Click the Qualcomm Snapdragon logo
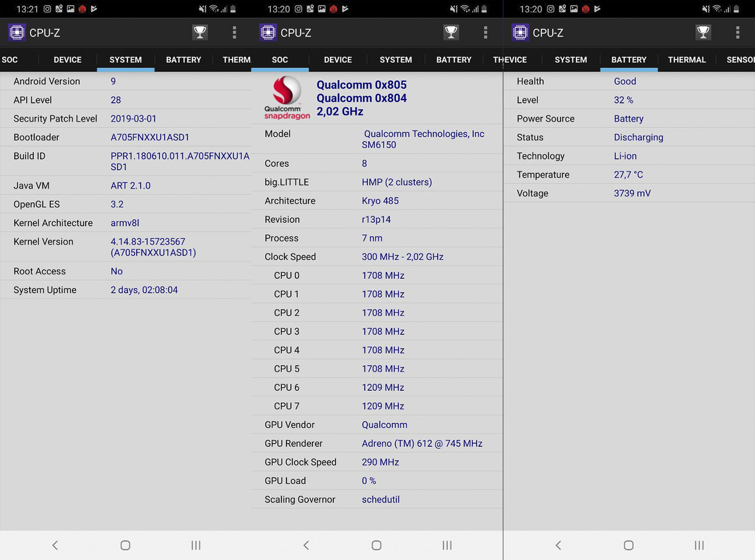 [286, 98]
